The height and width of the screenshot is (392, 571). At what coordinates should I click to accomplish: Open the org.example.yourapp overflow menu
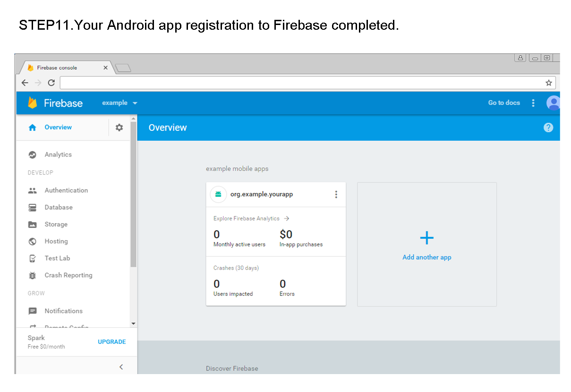336,194
